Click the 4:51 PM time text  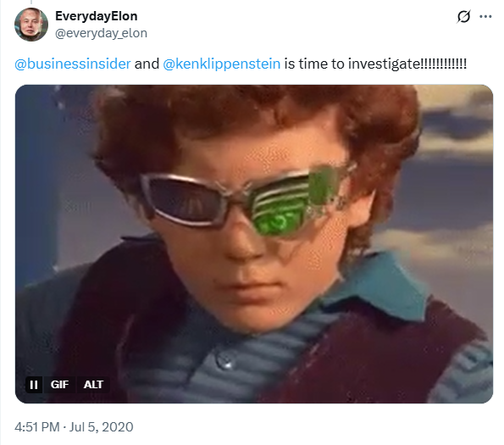pyautogui.click(x=37, y=427)
